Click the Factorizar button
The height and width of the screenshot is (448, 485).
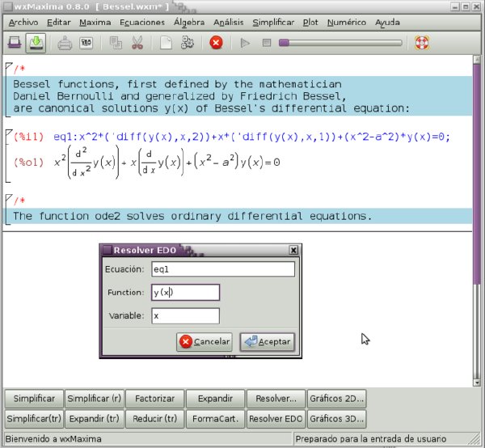pos(154,399)
